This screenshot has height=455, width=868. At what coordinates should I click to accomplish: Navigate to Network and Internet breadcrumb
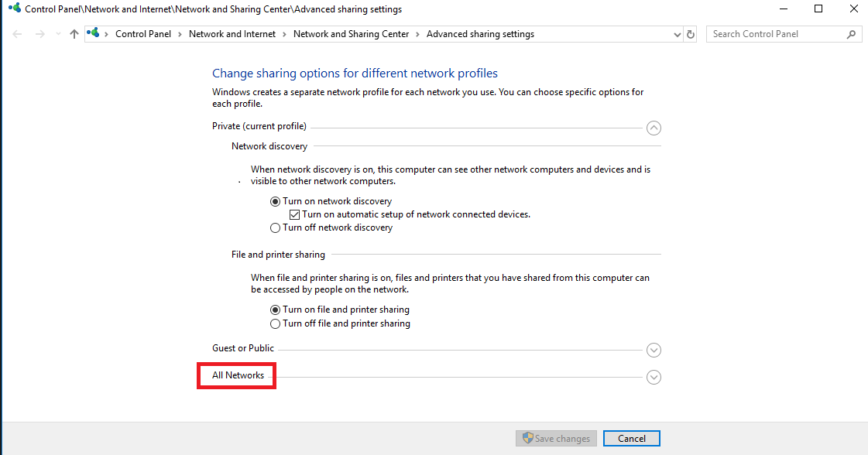click(232, 34)
